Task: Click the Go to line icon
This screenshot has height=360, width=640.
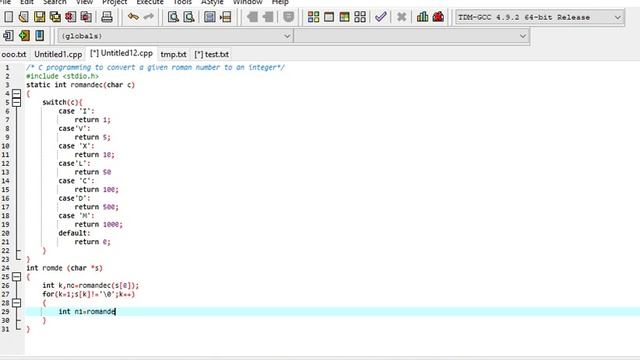Action: [225, 17]
